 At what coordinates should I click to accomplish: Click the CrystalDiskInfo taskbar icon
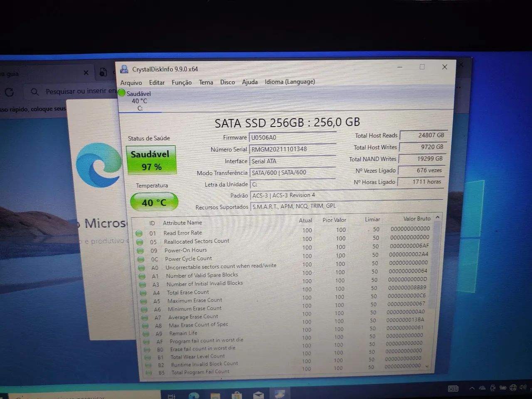[280, 394]
